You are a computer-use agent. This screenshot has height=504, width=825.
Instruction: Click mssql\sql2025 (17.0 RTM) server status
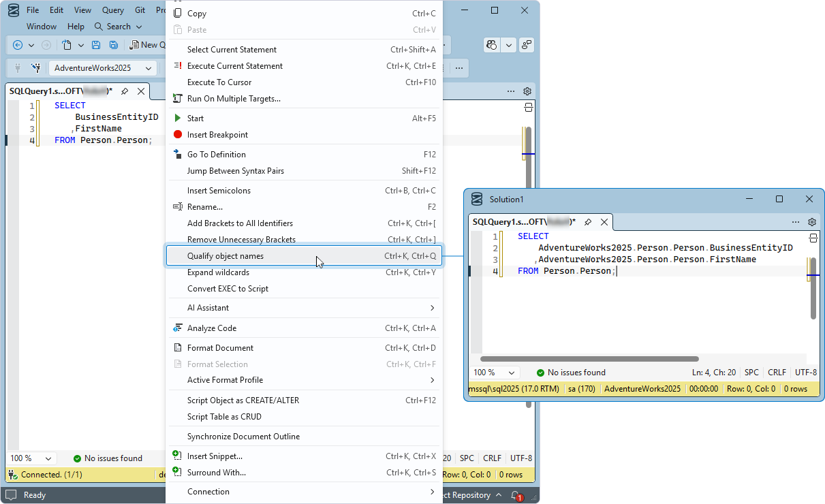point(514,389)
